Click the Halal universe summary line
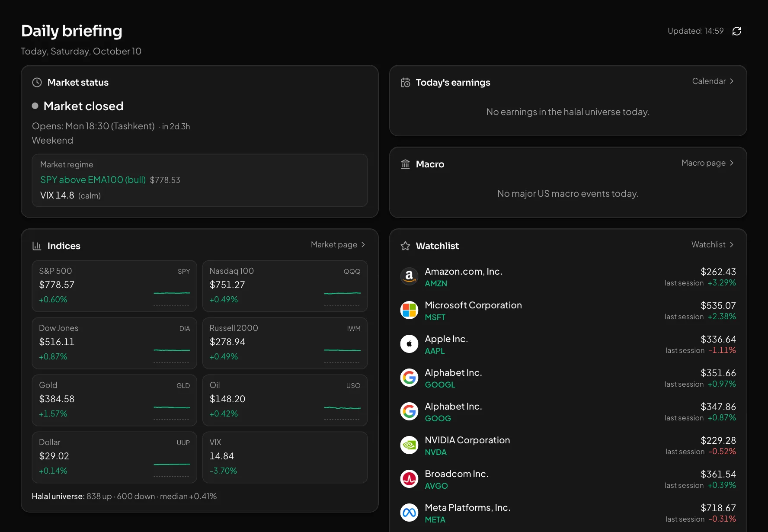This screenshot has height=532, width=768. pyautogui.click(x=124, y=496)
